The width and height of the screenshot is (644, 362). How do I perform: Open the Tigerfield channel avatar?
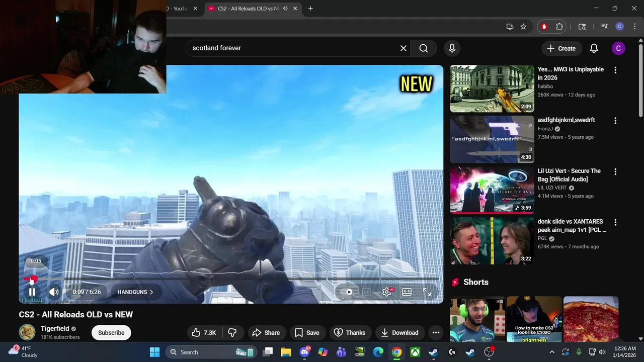27,332
